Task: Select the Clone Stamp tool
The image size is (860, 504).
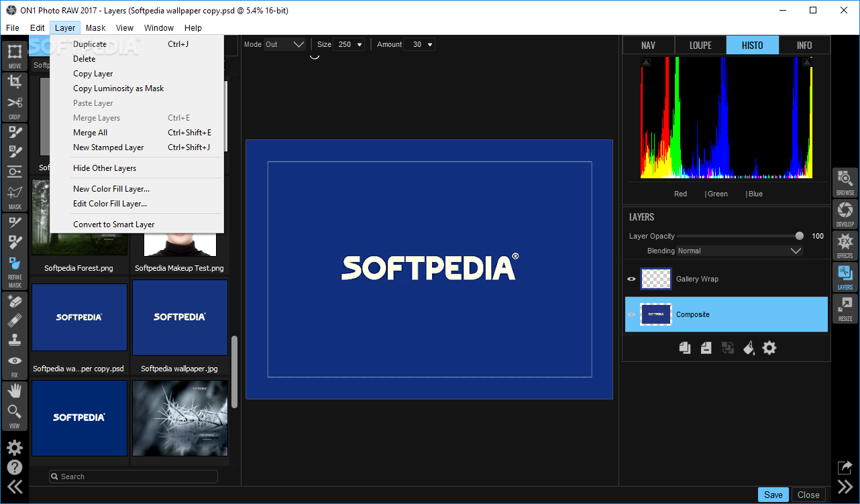Action: (x=15, y=340)
